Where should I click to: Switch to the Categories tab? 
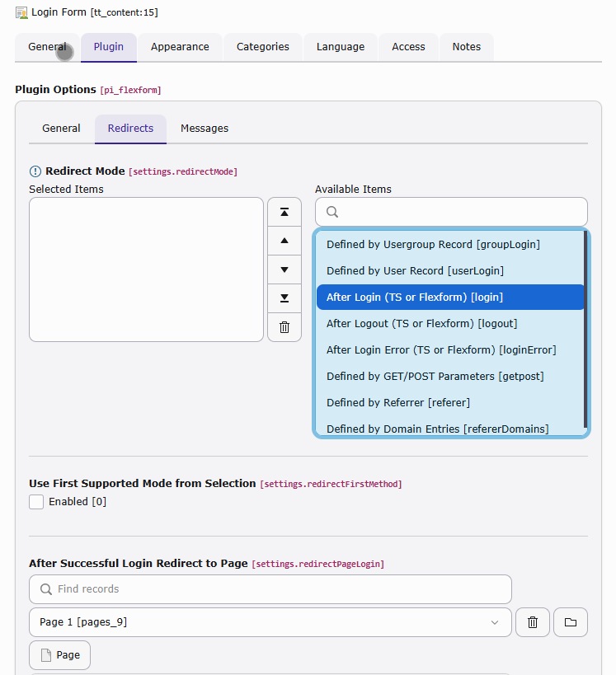263,47
